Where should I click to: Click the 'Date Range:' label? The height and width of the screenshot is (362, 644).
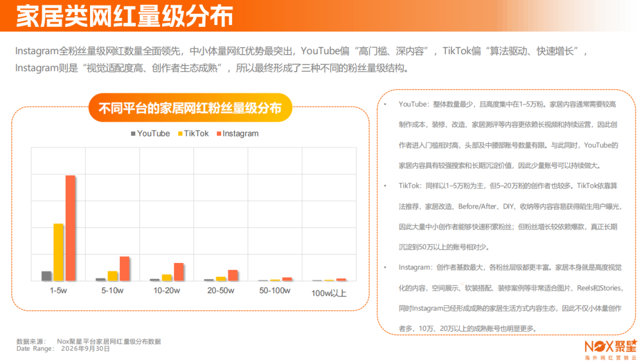[35, 348]
